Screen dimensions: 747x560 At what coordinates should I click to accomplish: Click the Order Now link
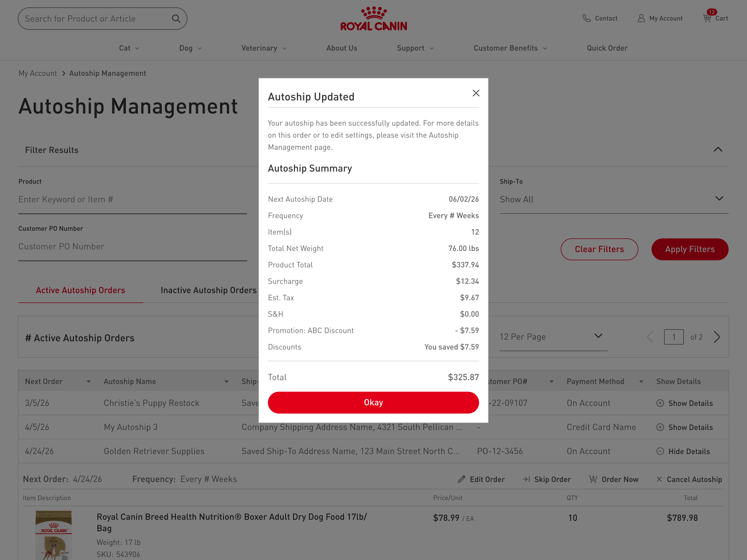click(x=620, y=479)
